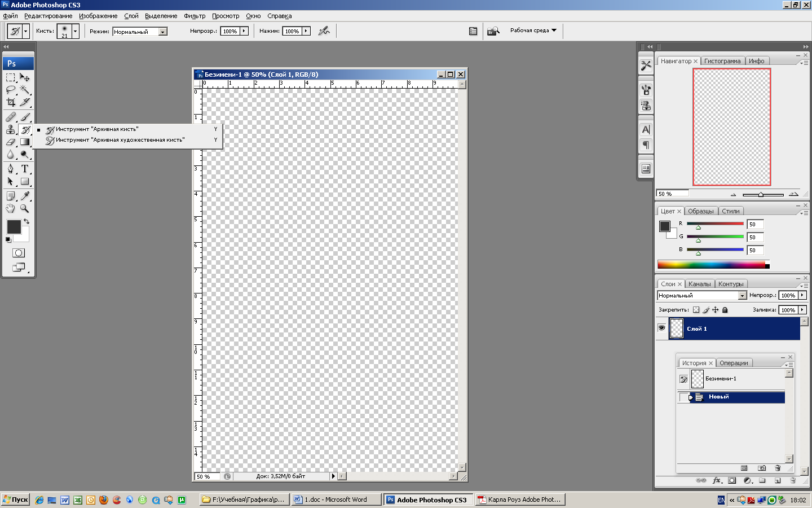Select the Notes tool
Image resolution: width=812 pixels, height=508 pixels.
[x=11, y=196]
